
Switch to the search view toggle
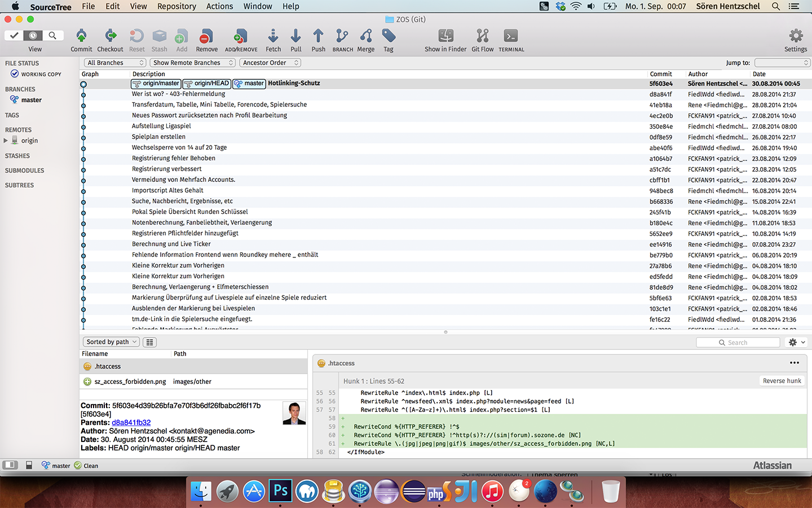tap(52, 36)
